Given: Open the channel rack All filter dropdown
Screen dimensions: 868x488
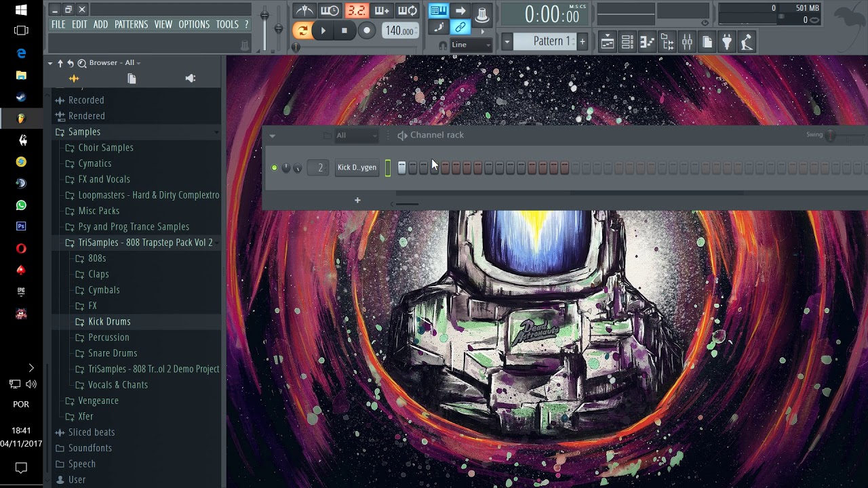Looking at the screenshot, I should tap(355, 136).
